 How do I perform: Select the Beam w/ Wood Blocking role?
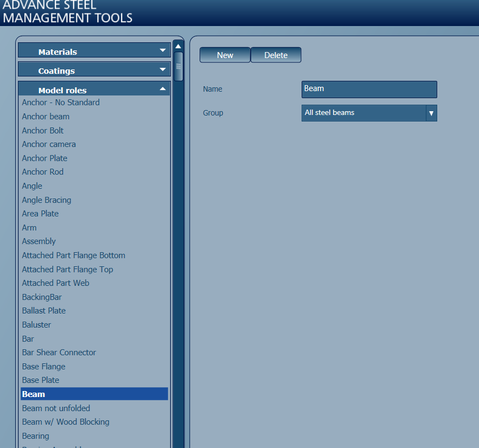coord(65,421)
